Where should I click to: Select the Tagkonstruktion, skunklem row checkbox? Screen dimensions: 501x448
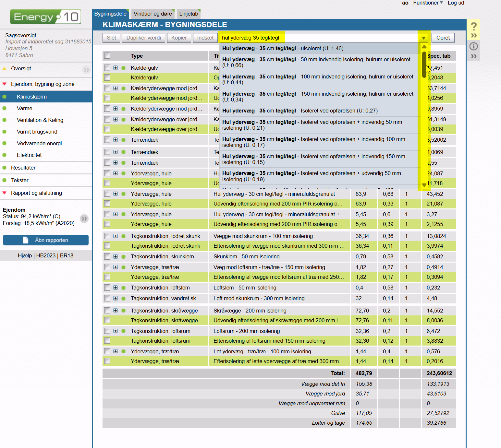tap(107, 256)
